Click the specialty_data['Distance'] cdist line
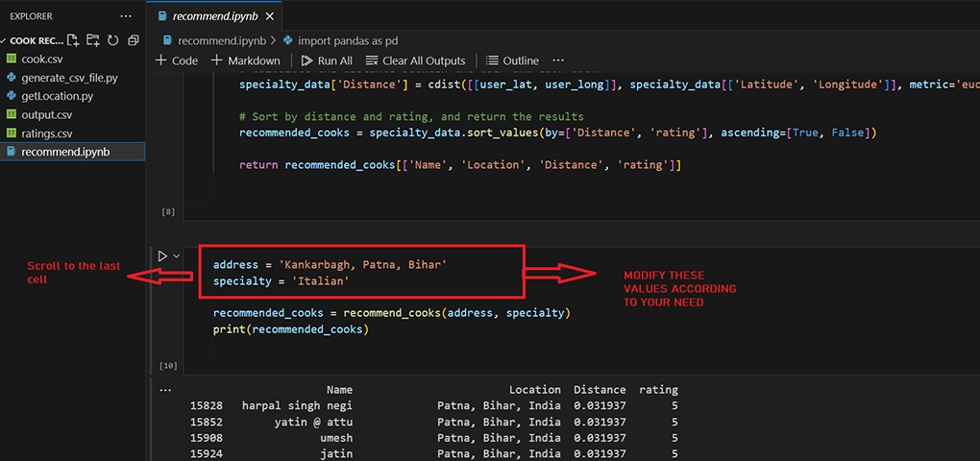 coord(609,85)
